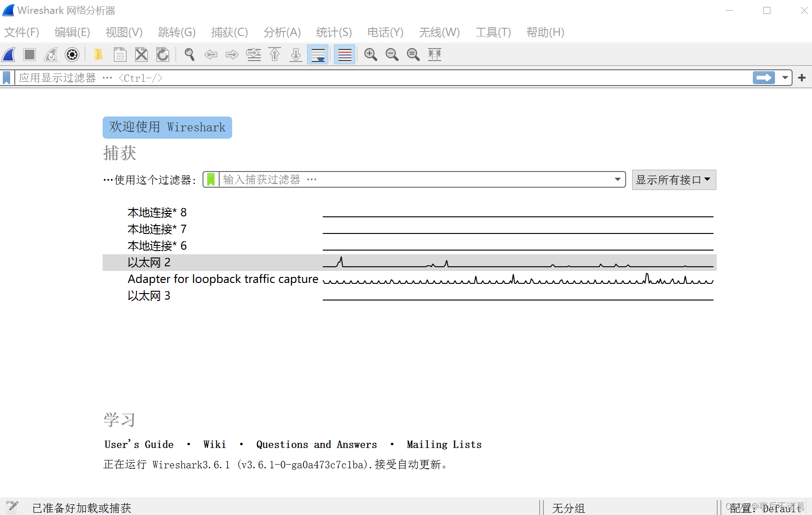Open the Mailing Lists link
812x515 pixels.
point(444,444)
